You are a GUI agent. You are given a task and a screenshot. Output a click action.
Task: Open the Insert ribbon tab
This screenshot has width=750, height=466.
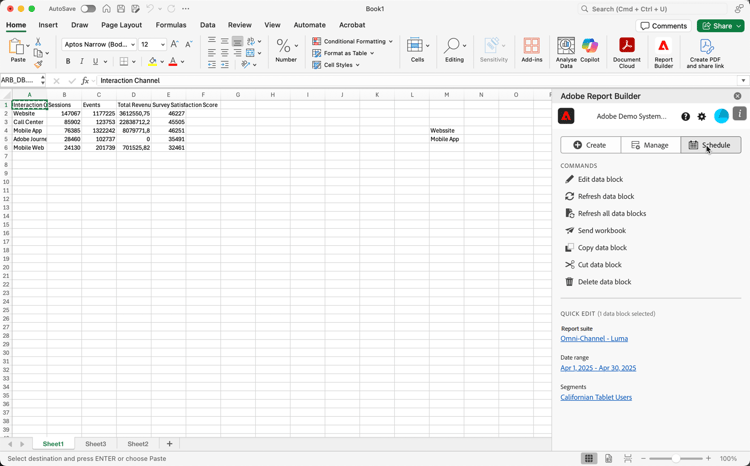coord(48,25)
